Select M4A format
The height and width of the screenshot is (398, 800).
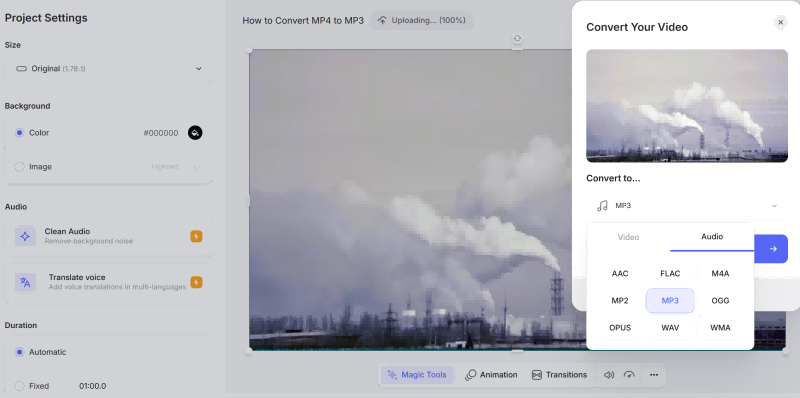[x=720, y=273]
